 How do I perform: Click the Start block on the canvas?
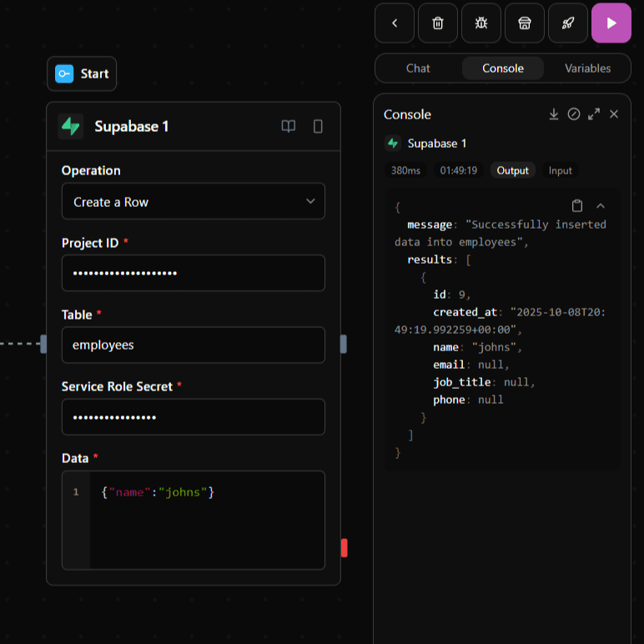(83, 74)
